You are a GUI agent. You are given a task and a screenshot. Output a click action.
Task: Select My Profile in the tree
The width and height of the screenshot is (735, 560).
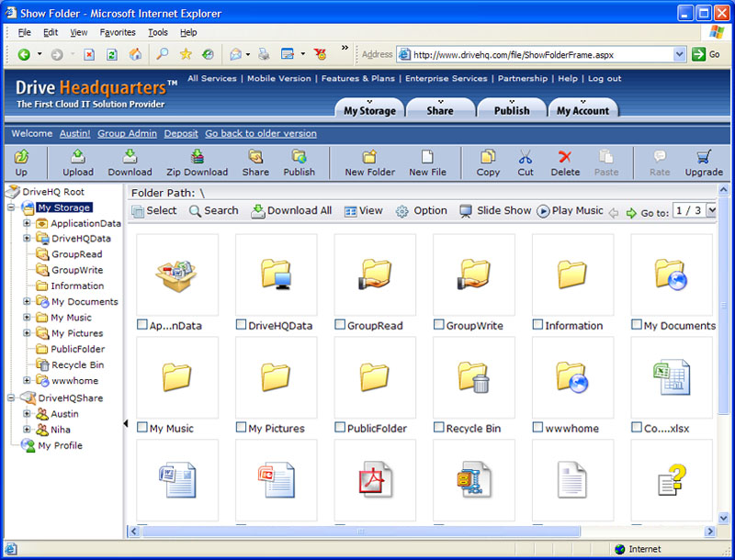60,446
